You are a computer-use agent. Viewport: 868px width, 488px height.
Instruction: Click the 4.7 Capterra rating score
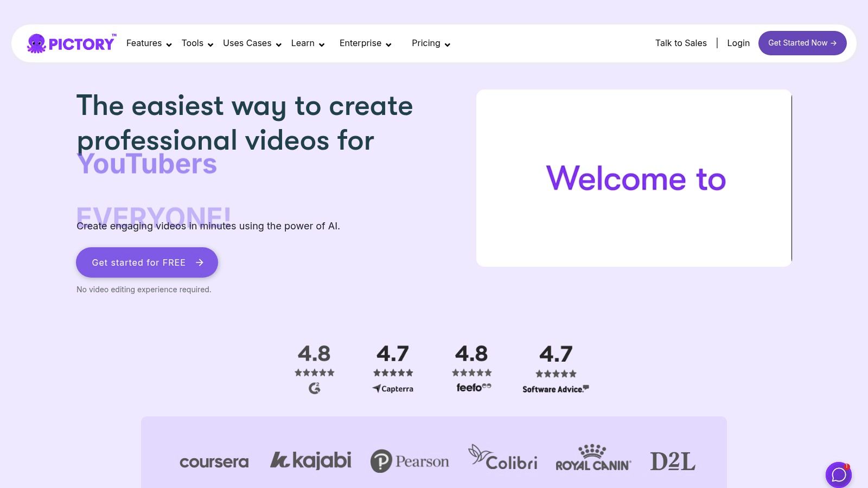[393, 354]
